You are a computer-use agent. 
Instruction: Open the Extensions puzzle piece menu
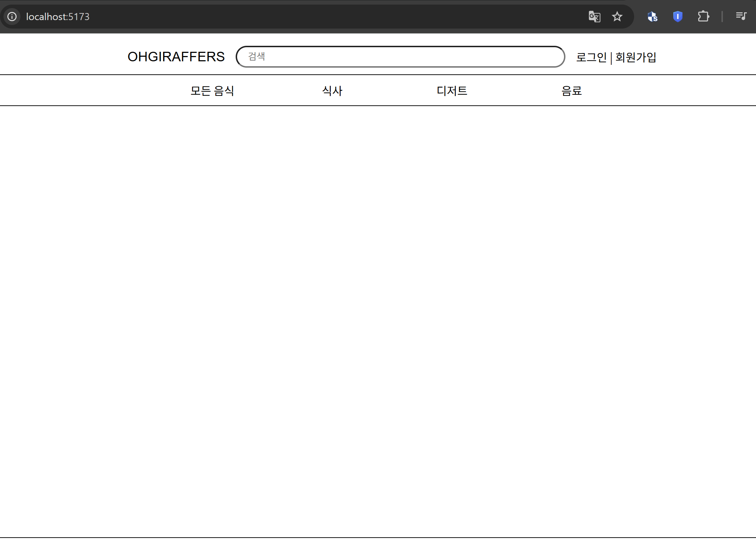(x=703, y=17)
